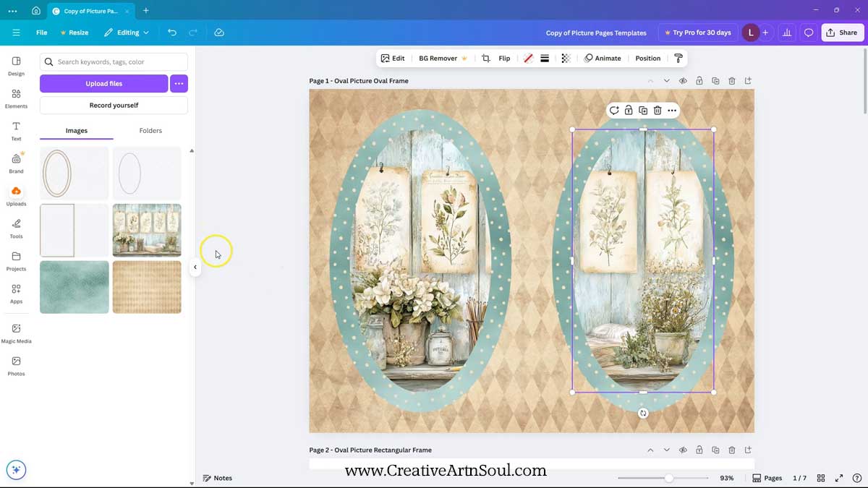Redo the last undone action
Screen dimensions: 868x488
(x=193, y=33)
